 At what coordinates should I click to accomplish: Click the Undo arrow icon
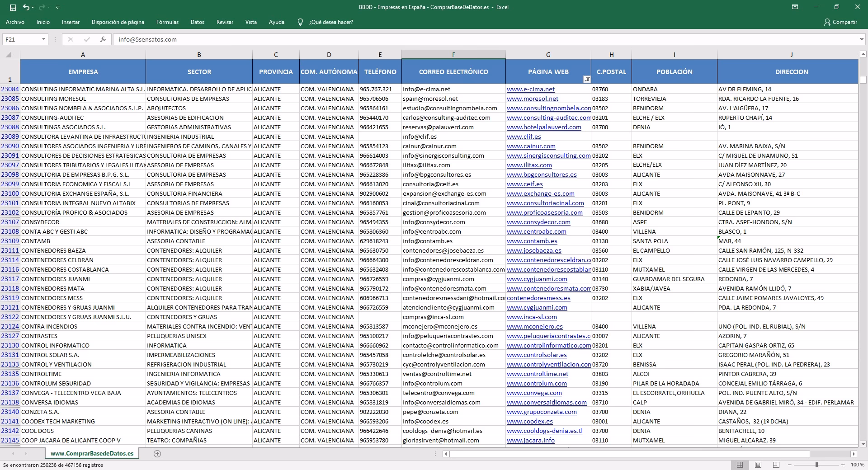(x=26, y=7)
